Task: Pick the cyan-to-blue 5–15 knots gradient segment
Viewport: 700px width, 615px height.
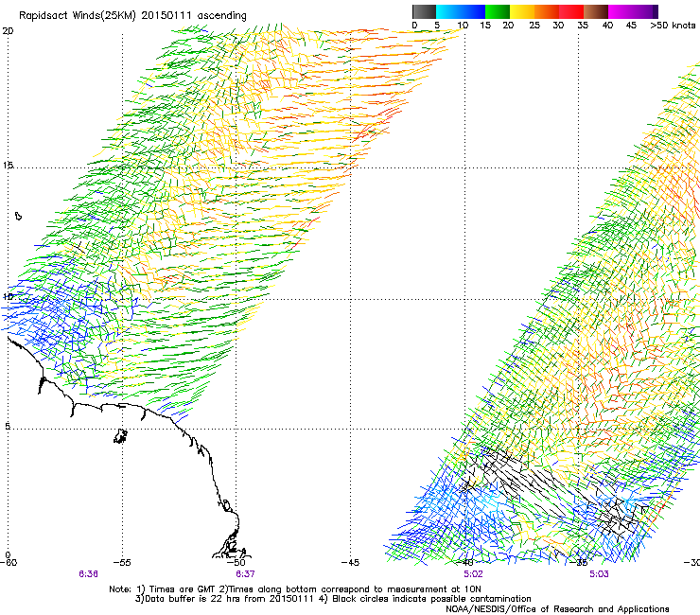Action: (461, 11)
